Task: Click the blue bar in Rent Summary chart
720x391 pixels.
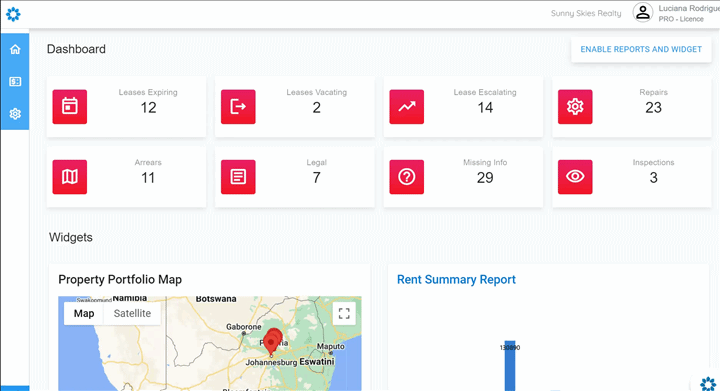Action: (x=510, y=367)
